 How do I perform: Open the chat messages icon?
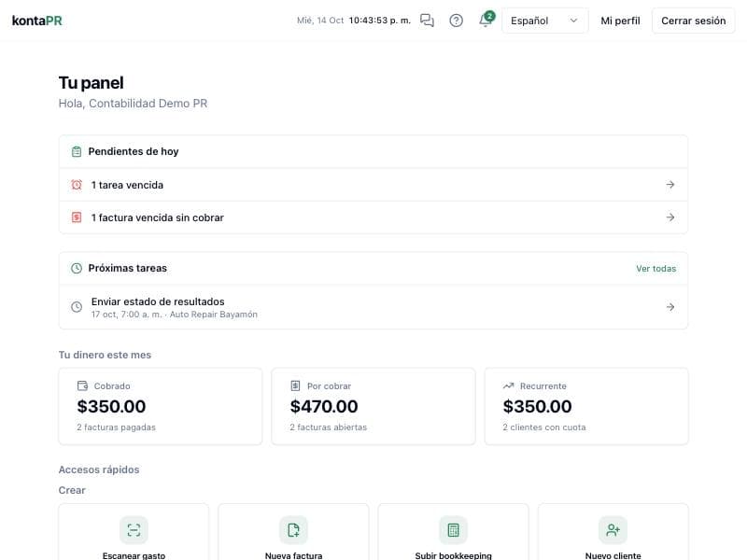[x=427, y=21]
